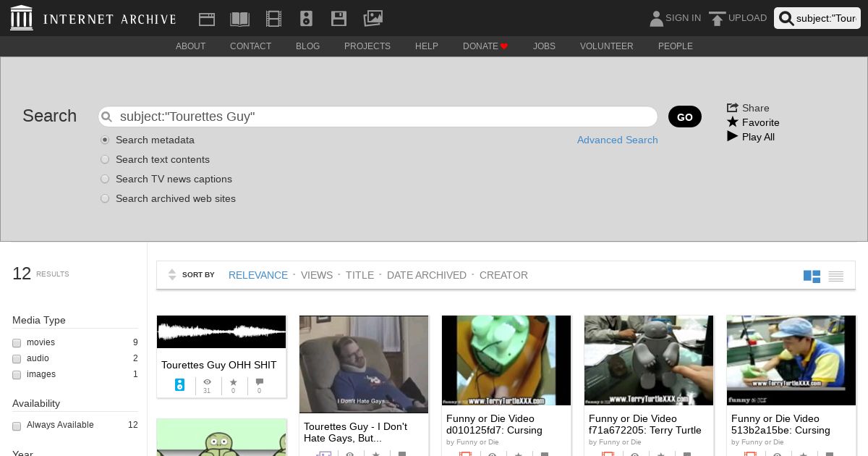
Task: Click audio type icon on Tourettes Guy OHH SHIT card
Action: (179, 385)
